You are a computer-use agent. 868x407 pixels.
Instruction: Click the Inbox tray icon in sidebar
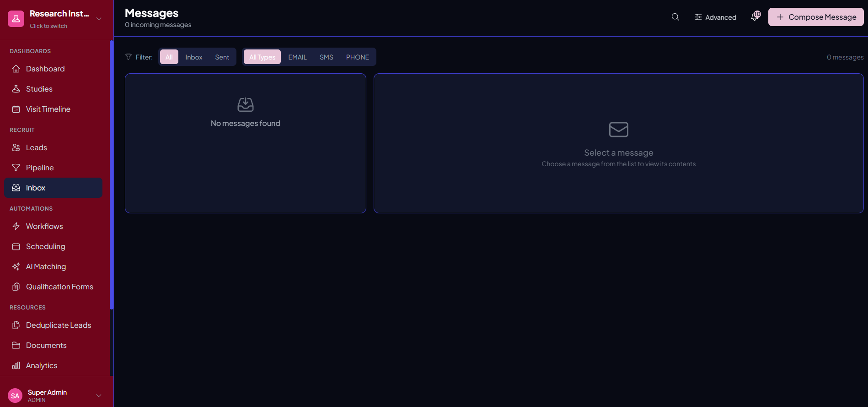pyautogui.click(x=16, y=188)
